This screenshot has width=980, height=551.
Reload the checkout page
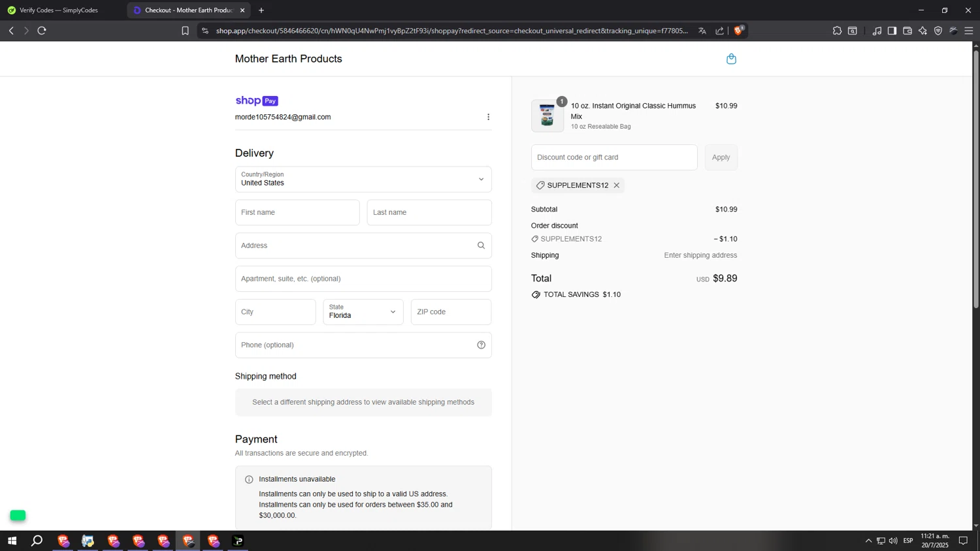coord(42,31)
